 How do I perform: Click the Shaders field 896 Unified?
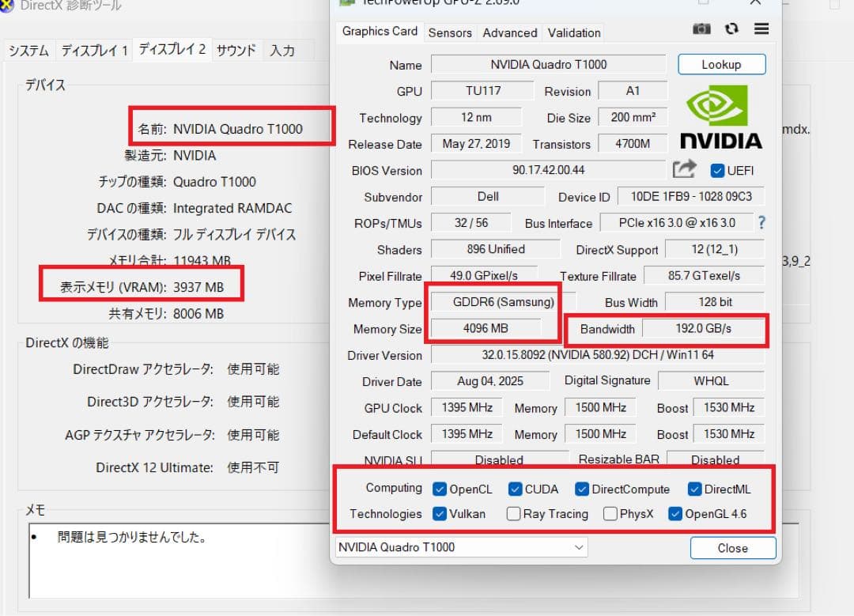(x=495, y=249)
